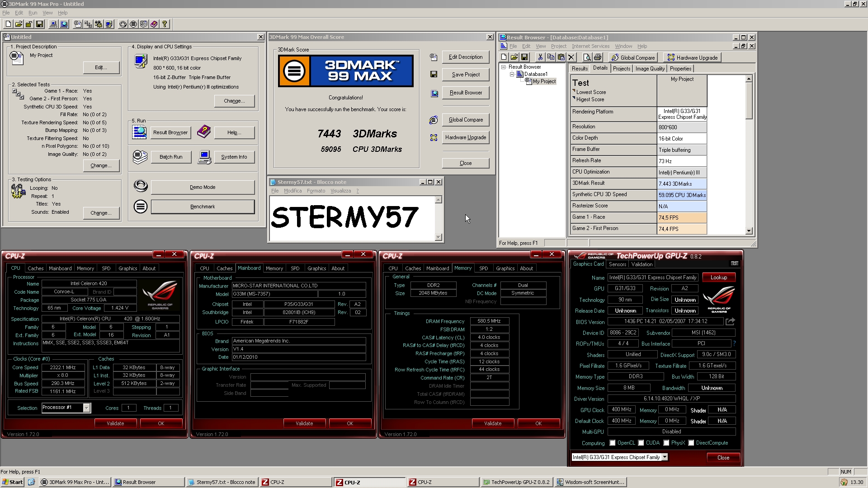Click Display and CPU settings toolbar icon
Viewport: 868px width, 488px height.
point(109,24)
